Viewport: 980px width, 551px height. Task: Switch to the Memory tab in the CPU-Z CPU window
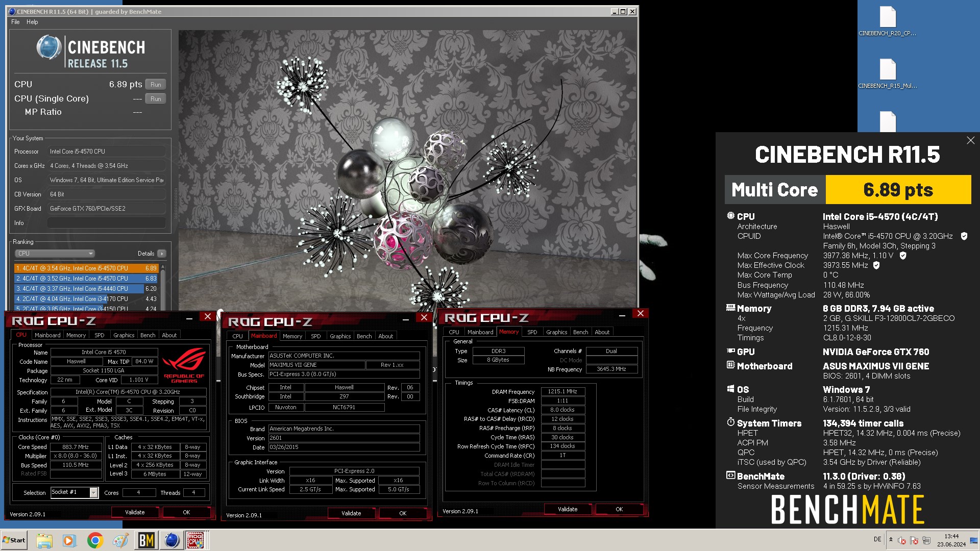click(76, 335)
